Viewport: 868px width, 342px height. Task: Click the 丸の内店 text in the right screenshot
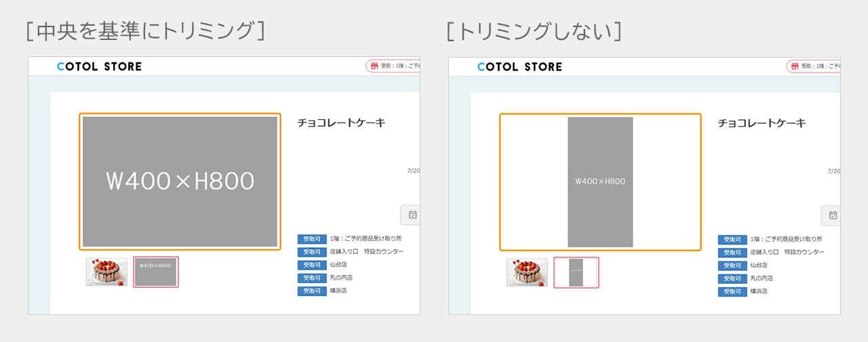(x=762, y=278)
